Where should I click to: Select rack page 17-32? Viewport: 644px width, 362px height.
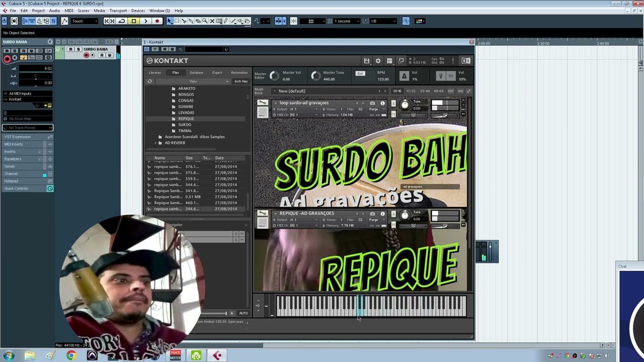coord(411,91)
